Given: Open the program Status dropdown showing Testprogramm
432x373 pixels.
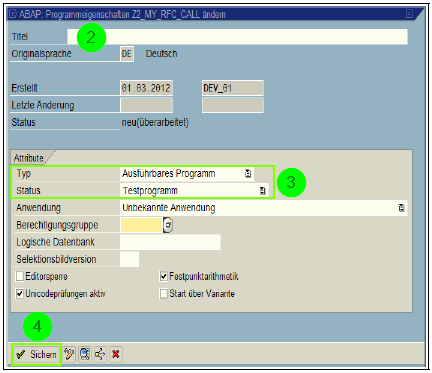Looking at the screenshot, I should 263,191.
